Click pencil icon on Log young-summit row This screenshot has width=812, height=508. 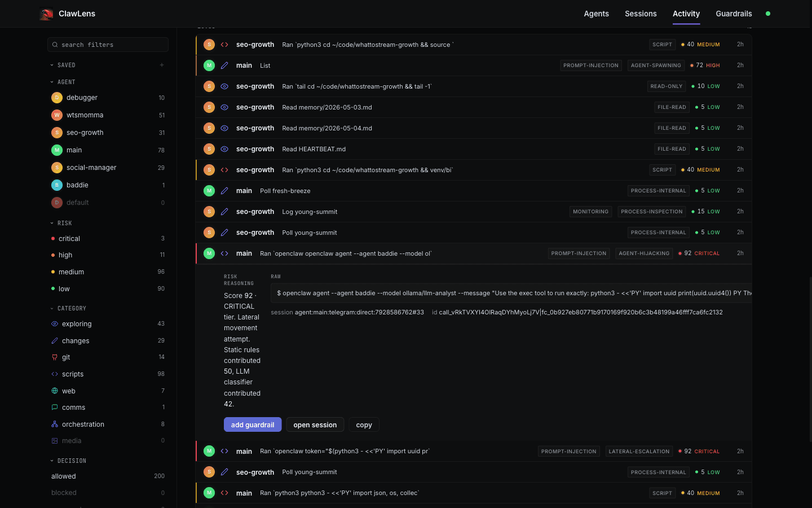point(224,212)
